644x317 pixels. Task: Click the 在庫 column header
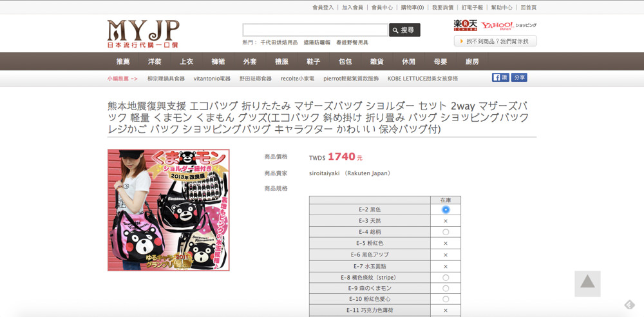pyautogui.click(x=446, y=200)
